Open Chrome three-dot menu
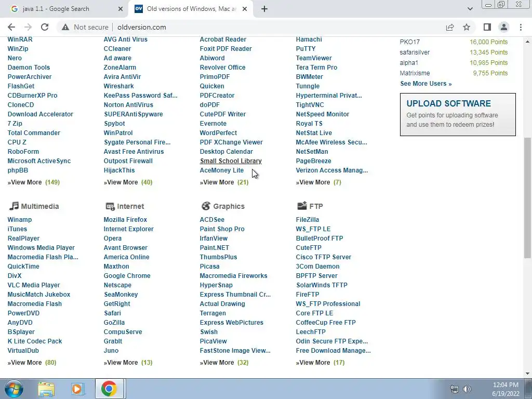The image size is (532, 399). pyautogui.click(x=521, y=27)
